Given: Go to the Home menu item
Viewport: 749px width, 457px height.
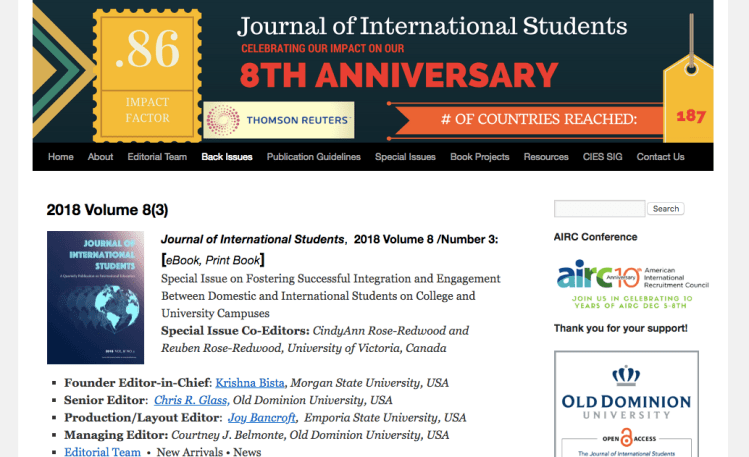Looking at the screenshot, I should coord(61,157).
